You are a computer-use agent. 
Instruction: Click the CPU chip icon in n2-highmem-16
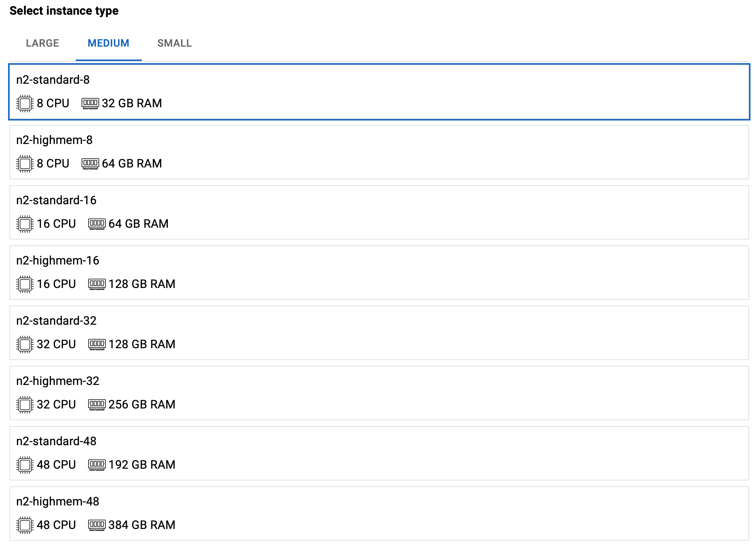coord(25,284)
